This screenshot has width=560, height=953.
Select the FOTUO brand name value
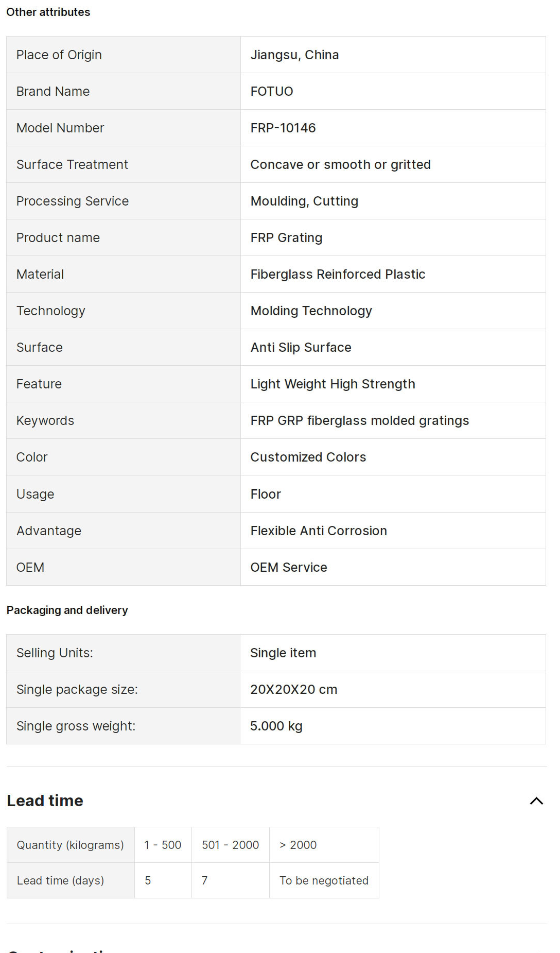[271, 91]
